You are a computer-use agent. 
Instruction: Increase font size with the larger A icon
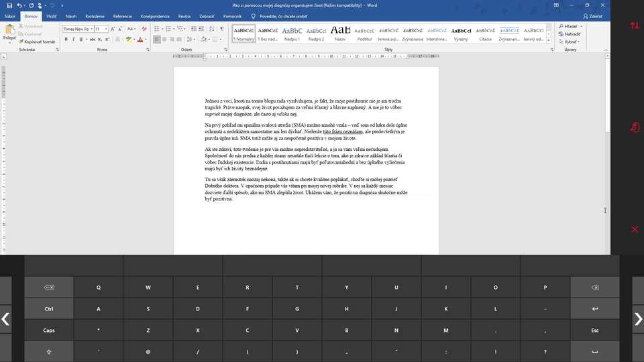(x=113, y=29)
